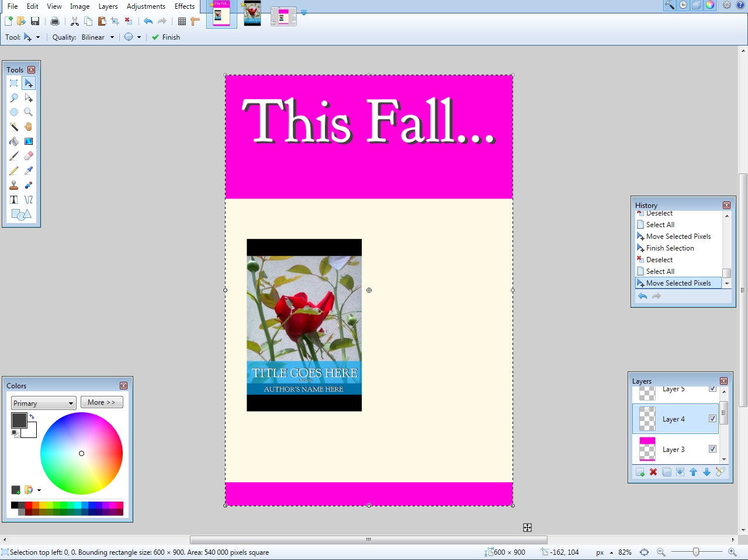Choose the Paintbrush tool
This screenshot has width=748, height=560.
pos(14,156)
